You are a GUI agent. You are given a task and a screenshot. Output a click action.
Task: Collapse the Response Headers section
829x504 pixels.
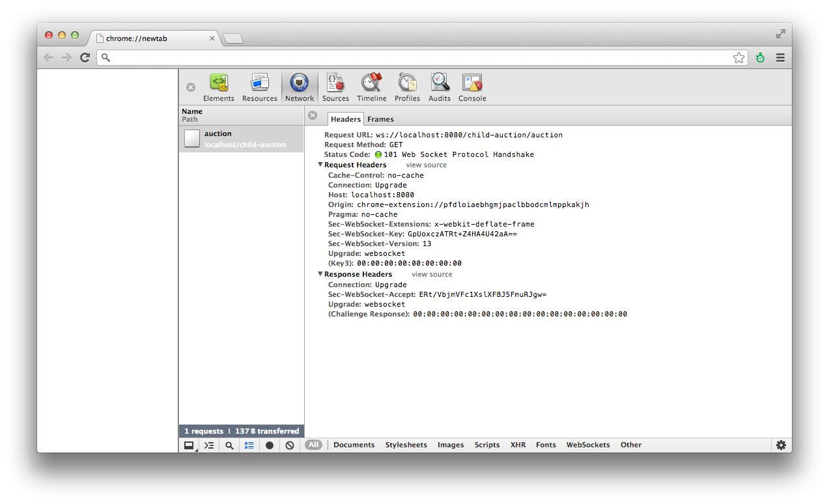point(320,274)
